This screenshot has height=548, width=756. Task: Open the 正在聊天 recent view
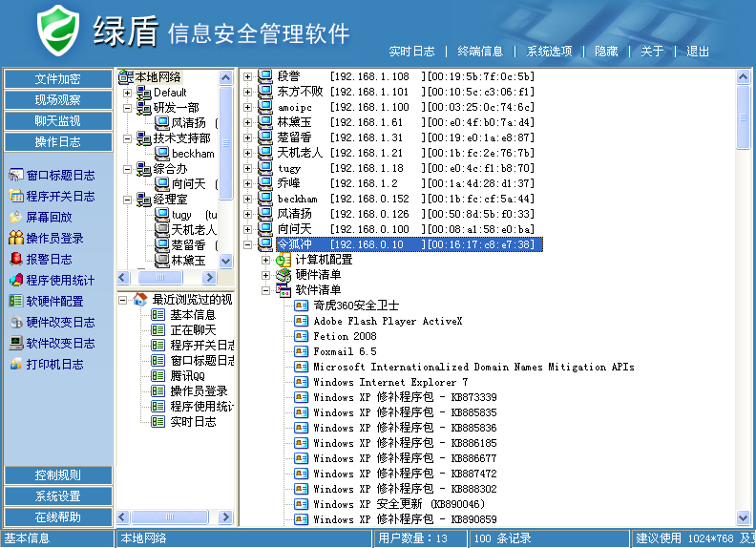183,330
